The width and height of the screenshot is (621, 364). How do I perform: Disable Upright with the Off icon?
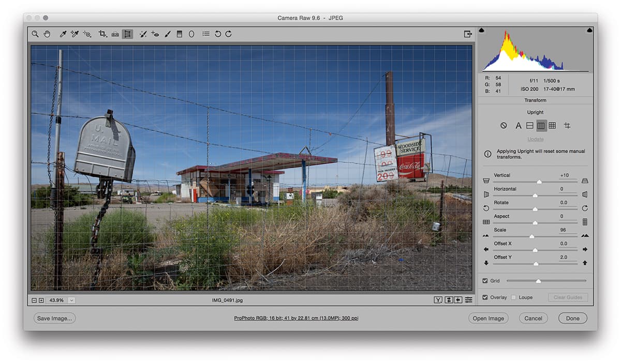coord(504,126)
